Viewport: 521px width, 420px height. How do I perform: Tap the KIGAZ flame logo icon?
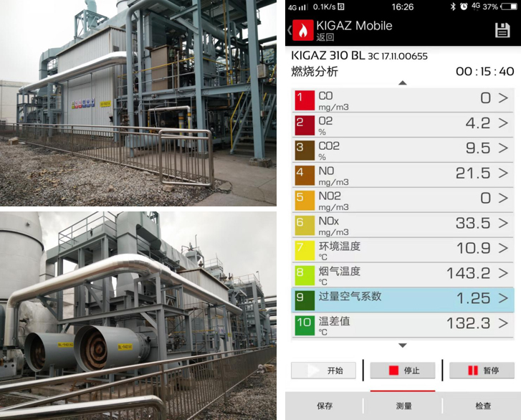tap(302, 31)
